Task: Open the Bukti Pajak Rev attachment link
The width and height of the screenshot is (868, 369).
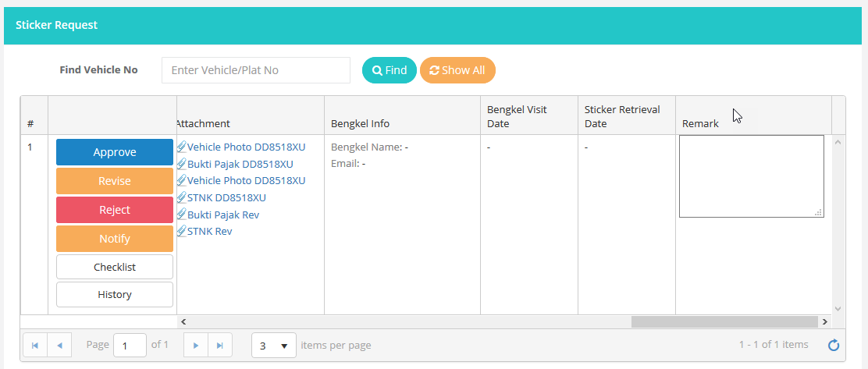Action: point(222,215)
